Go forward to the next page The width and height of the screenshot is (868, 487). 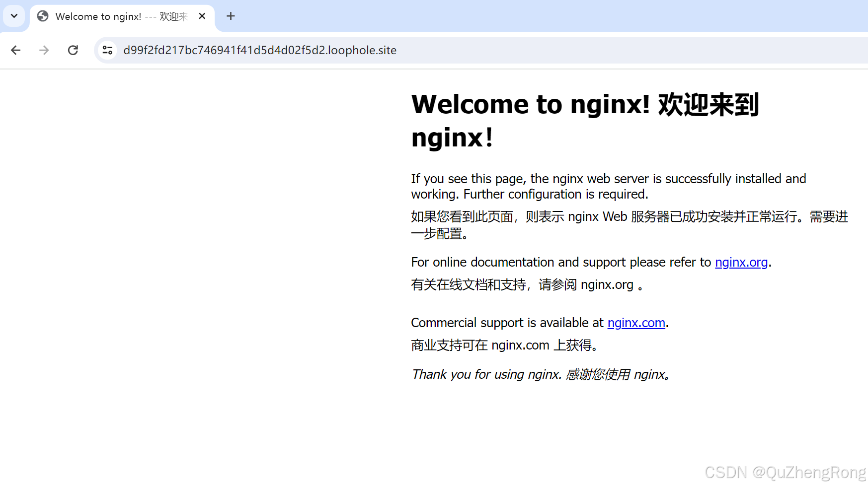coord(44,50)
